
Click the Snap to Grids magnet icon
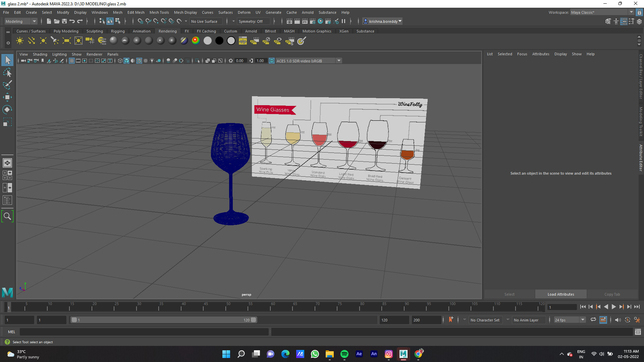click(x=141, y=21)
